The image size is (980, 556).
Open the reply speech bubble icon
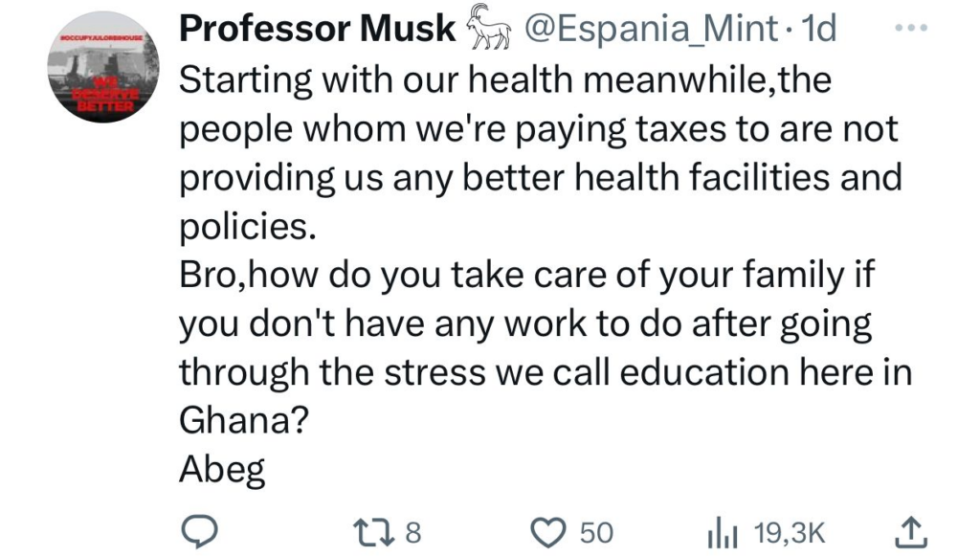[203, 530]
